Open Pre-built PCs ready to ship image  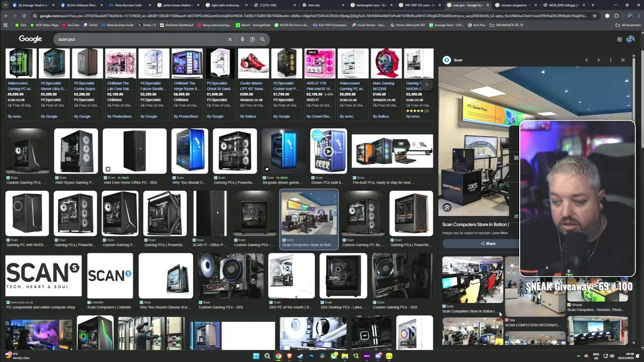coord(392,151)
